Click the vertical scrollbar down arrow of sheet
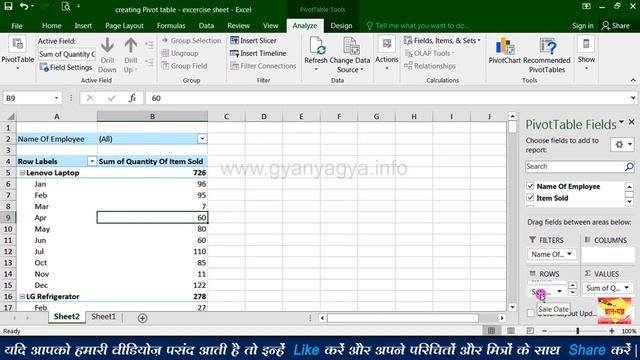Image resolution: width=640 pixels, height=360 pixels. 512,307
